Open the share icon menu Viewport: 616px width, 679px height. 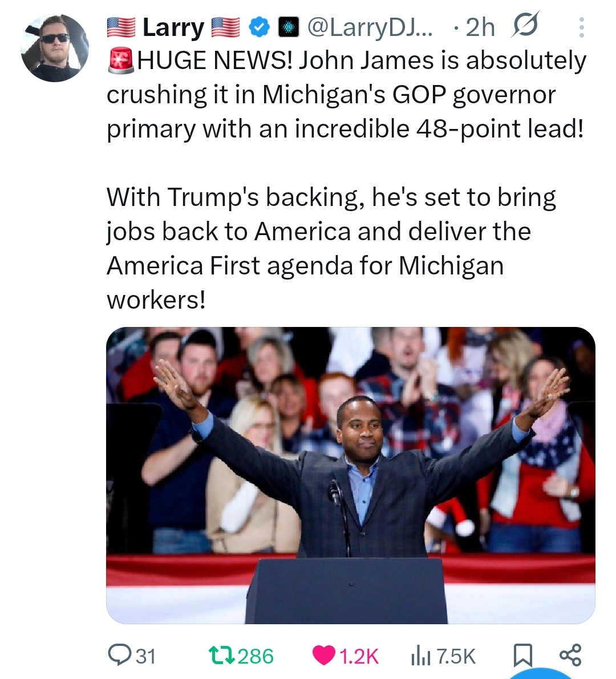(570, 655)
